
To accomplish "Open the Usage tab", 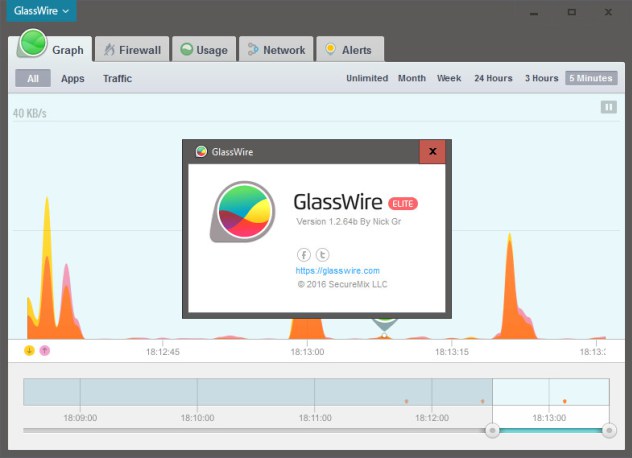I will [x=204, y=50].
